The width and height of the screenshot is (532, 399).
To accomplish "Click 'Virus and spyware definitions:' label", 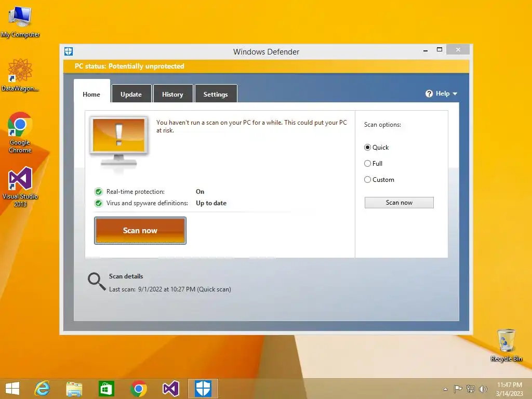I will click(x=147, y=203).
